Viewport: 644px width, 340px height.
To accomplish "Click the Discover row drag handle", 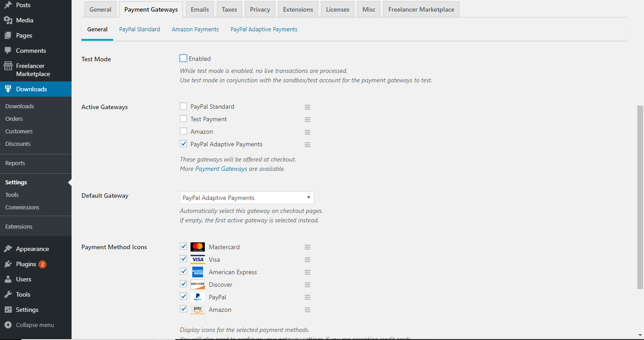I will tap(307, 285).
